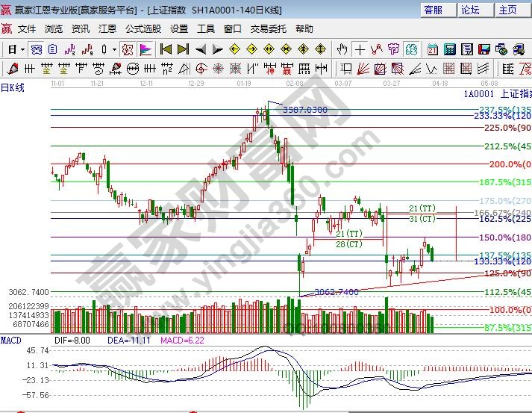
Task: Click the black left triangle arrow
Action: pos(201,49)
